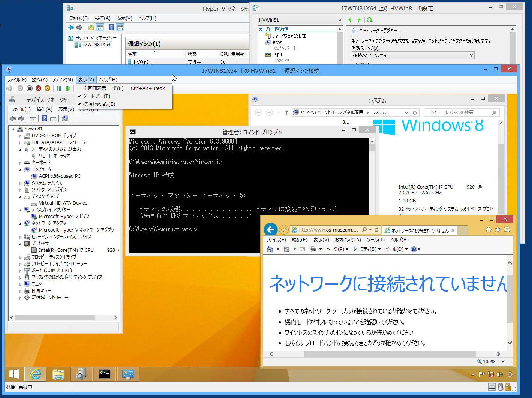This screenshot has height=398, width=532.
Task: Close the ネットワークに接続されていません IE tab
Action: 453,230
